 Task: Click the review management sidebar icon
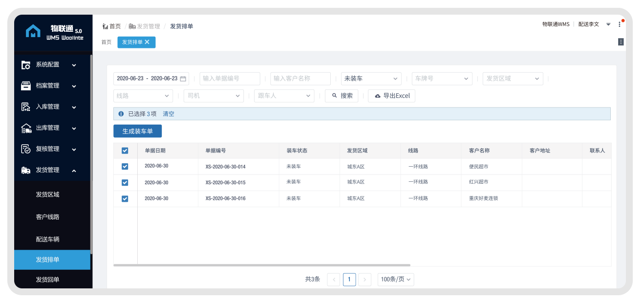coord(26,149)
